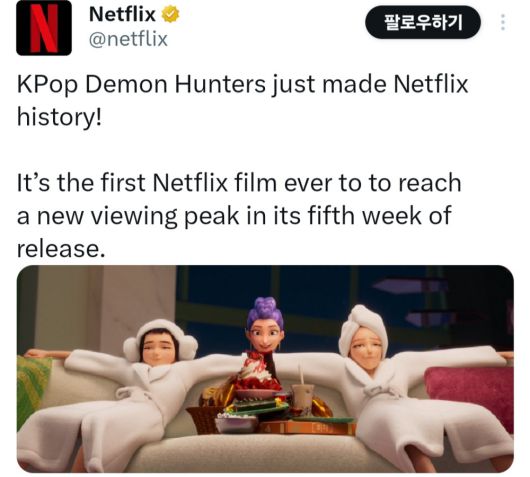Click the green patterned cushion in the image
Image resolution: width=530 pixels, height=477 pixels.
32,385
